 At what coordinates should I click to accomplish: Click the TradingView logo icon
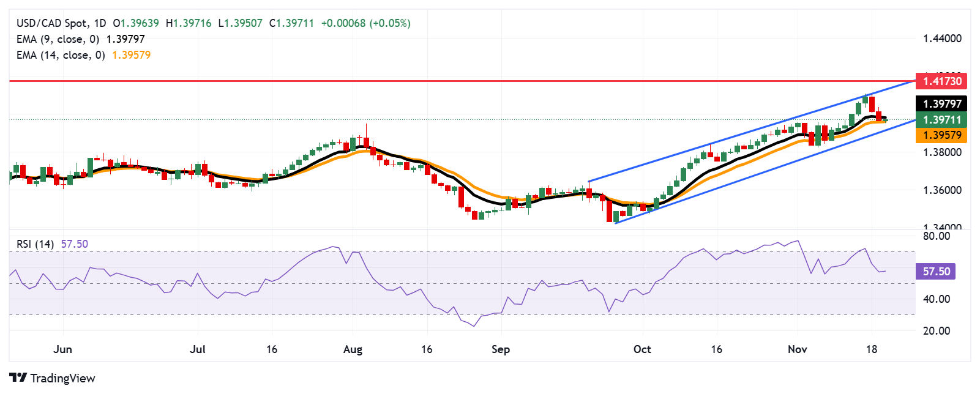tap(18, 377)
